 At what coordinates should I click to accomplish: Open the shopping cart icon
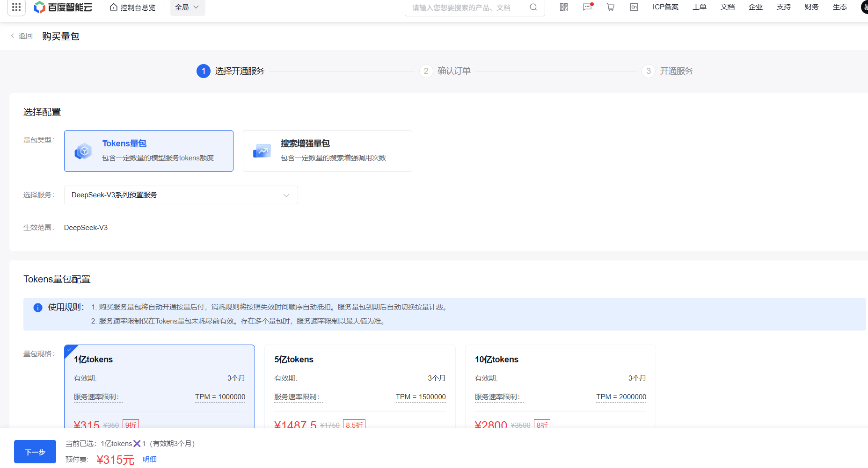tap(611, 7)
